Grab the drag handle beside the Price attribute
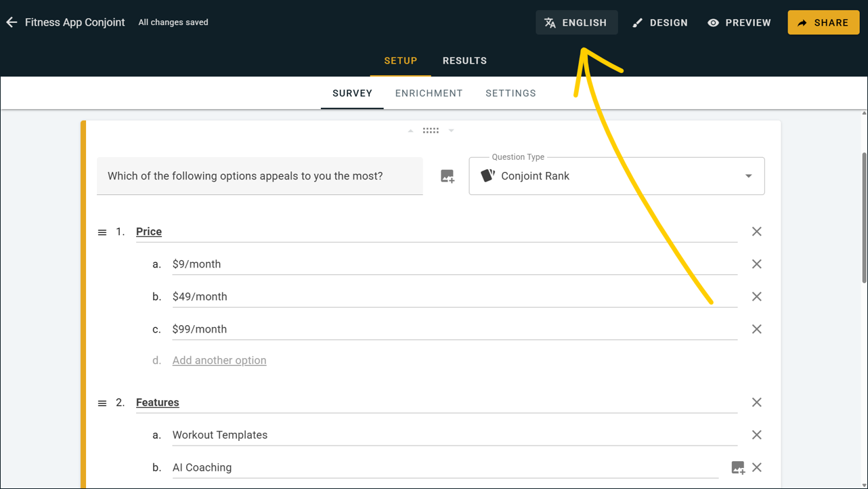The height and width of the screenshot is (489, 868). pos(102,232)
